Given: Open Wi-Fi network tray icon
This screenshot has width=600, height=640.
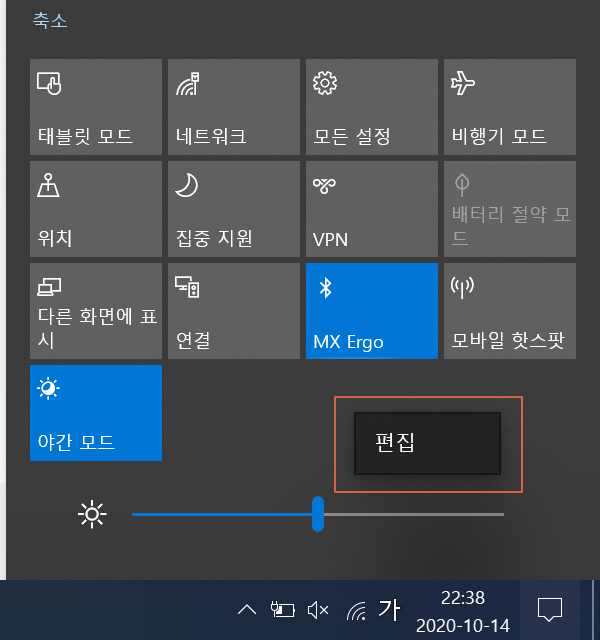Looking at the screenshot, I should click(356, 611).
